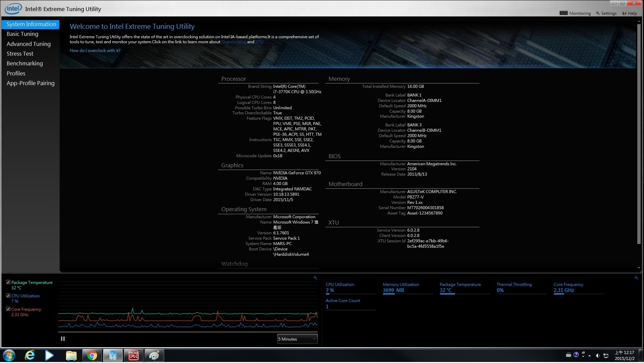The height and width of the screenshot is (363, 644).
Task: Click the 'American Megatrends Inc.' value
Action: click(x=432, y=164)
